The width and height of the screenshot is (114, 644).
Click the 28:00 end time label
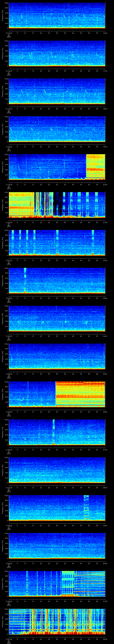pyautogui.click(x=105, y=487)
